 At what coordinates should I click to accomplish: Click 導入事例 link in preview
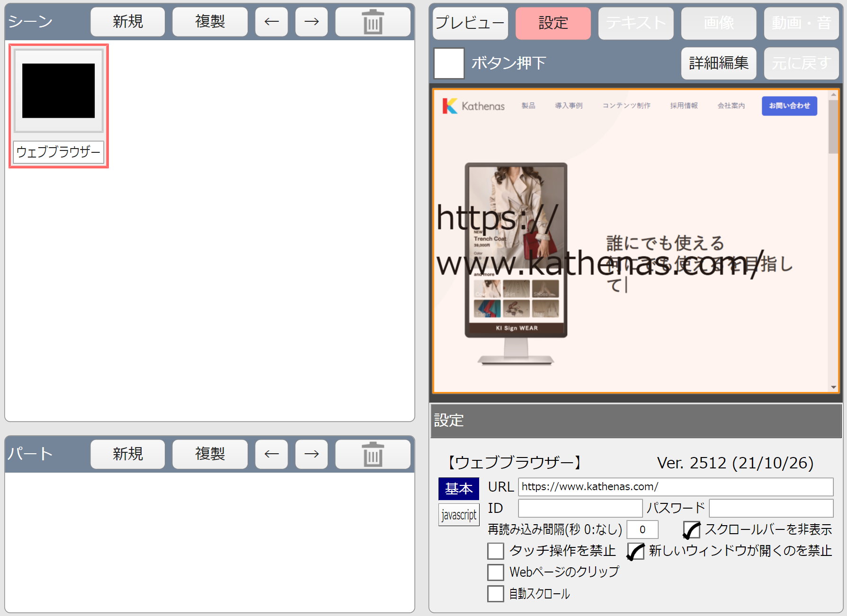[569, 106]
